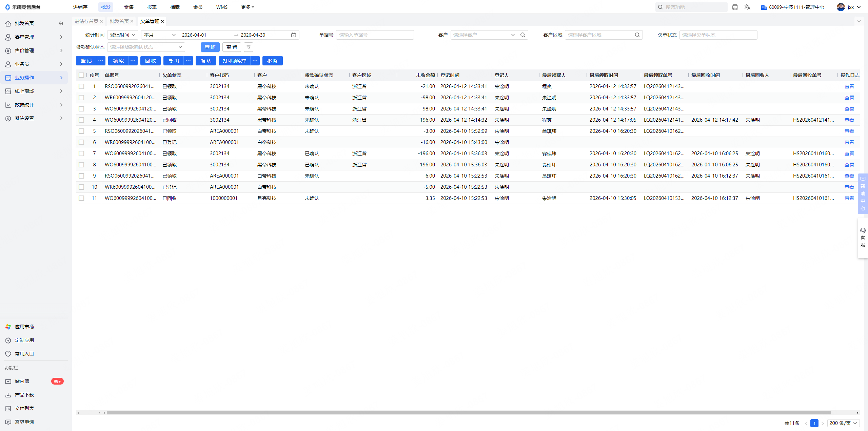The height and width of the screenshot is (431, 868).
Task: Open the 报表 top menu
Action: 152,7
